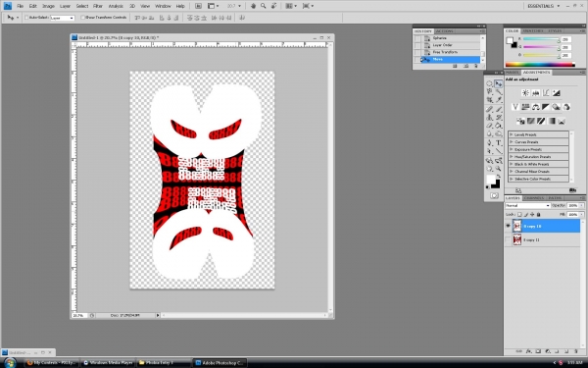Screen dimensions: 588x368
Task: Toggle lock position
Action: pyautogui.click(x=532, y=214)
